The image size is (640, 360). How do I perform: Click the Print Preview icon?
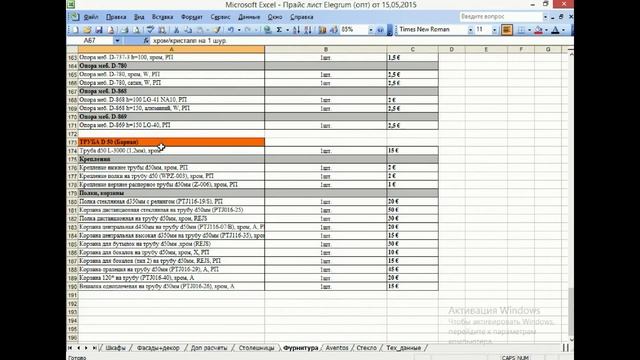pyautogui.click(x=136, y=30)
